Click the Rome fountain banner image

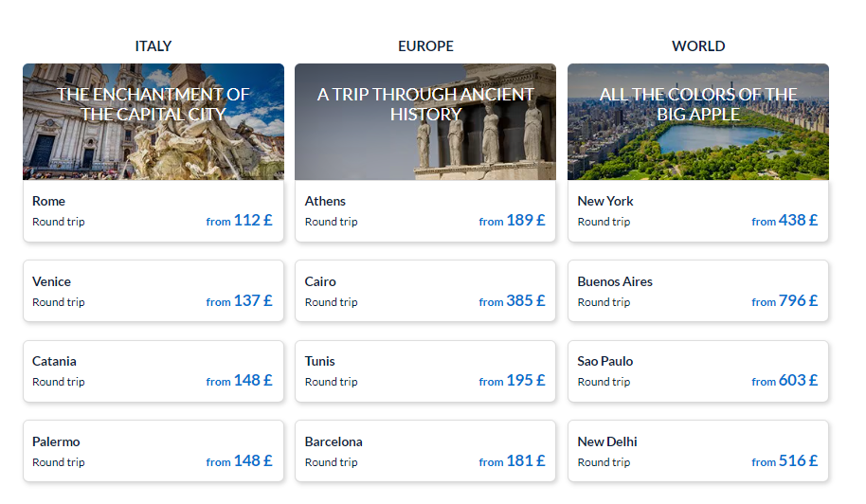point(153,142)
